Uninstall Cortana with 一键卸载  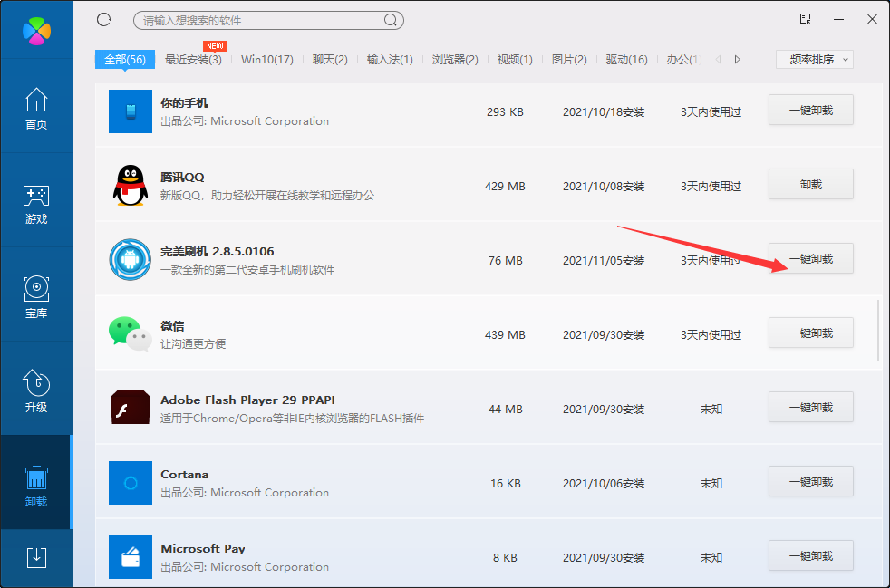pyautogui.click(x=811, y=482)
